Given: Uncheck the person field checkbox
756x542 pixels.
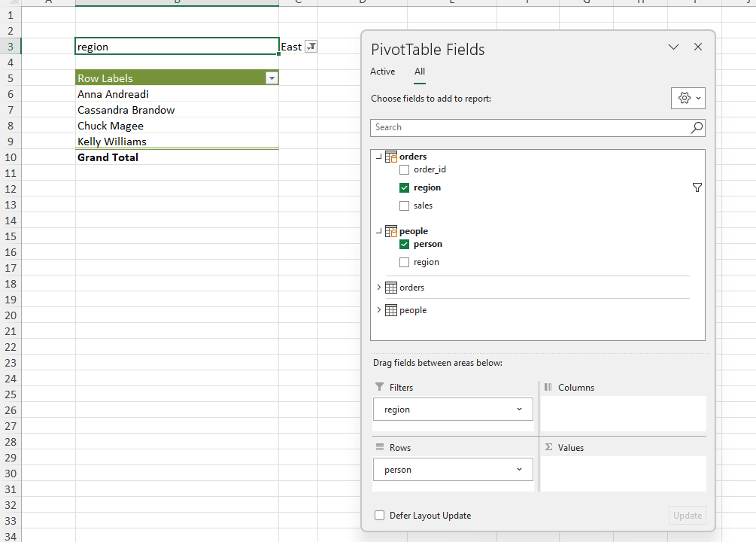Looking at the screenshot, I should (405, 245).
